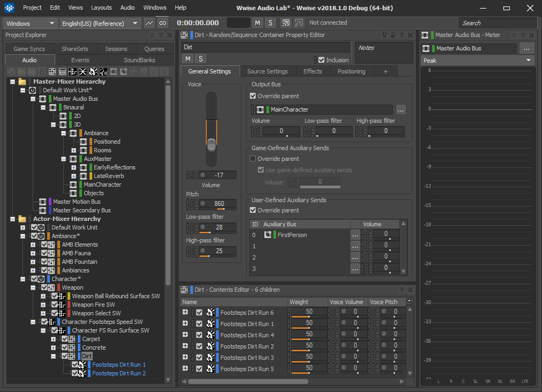
Task: Create a new Audio Bus from the Explorer toolbar
Action: (113, 71)
